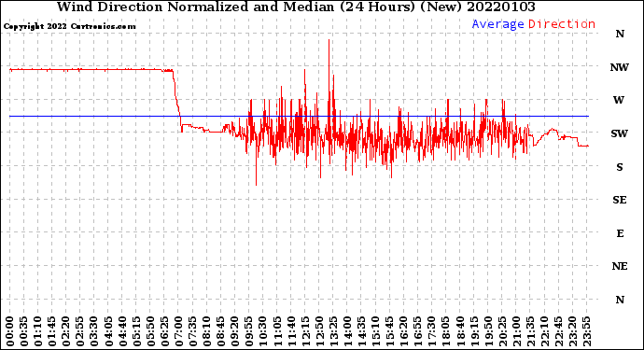Click the 06:25 time label
Screen dimensions: 644x350
164,331
